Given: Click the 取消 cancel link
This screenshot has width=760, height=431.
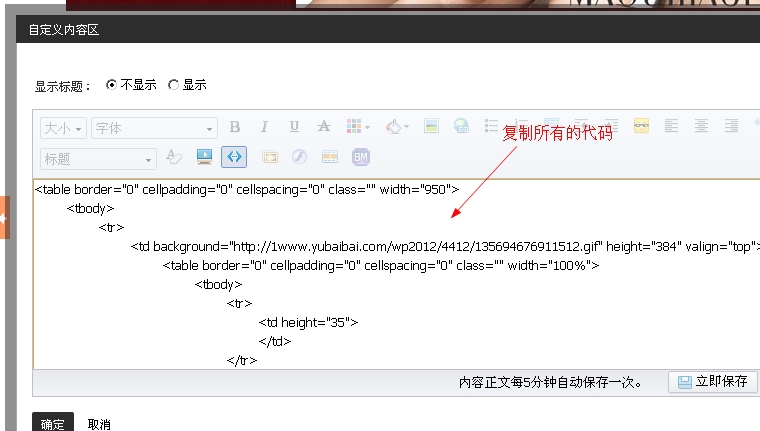Looking at the screenshot, I should point(99,424).
